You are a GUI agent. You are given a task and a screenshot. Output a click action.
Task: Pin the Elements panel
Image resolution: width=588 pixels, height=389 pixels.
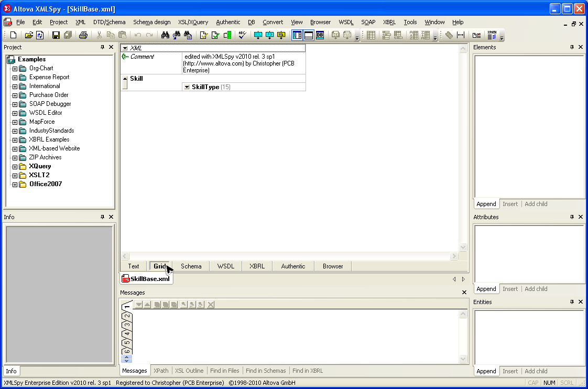tap(572, 47)
